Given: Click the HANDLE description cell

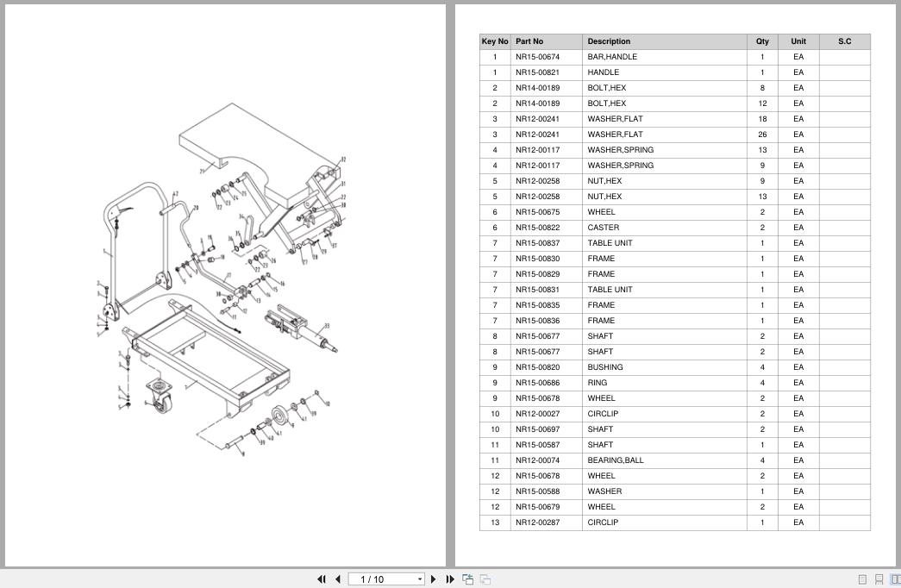Looking at the screenshot, I should (664, 72).
